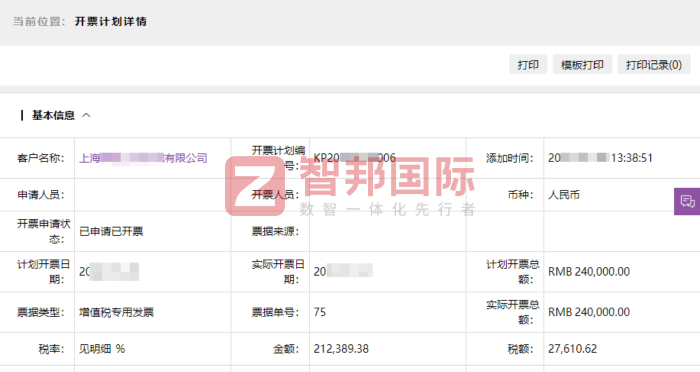Select the 税额 value 27,610.62

point(572,349)
